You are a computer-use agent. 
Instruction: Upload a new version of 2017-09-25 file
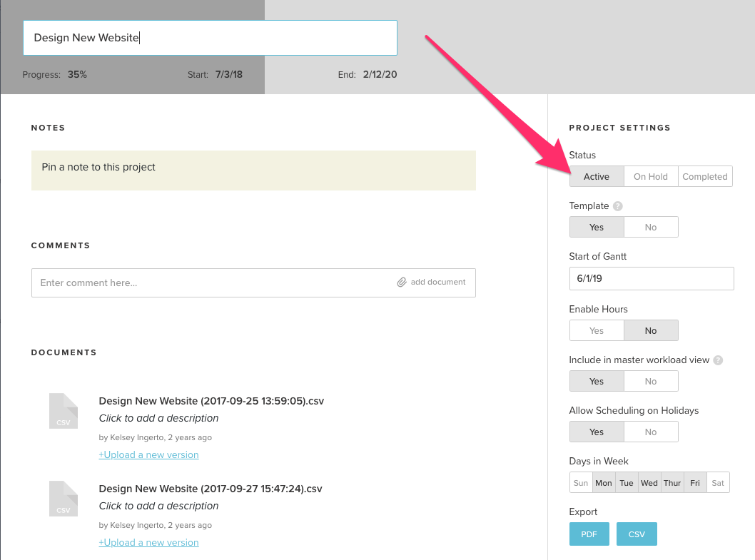point(148,454)
